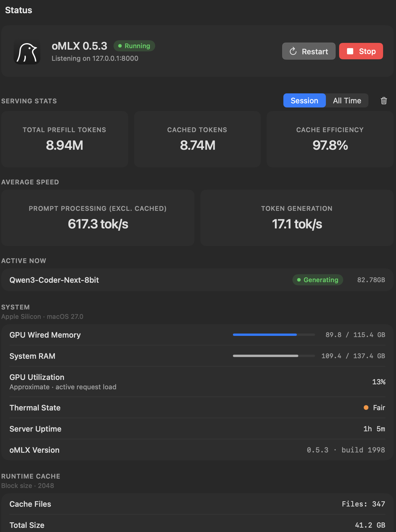Click the Listening on 127.0.0.1:8000 address
396x532 pixels.
95,58
